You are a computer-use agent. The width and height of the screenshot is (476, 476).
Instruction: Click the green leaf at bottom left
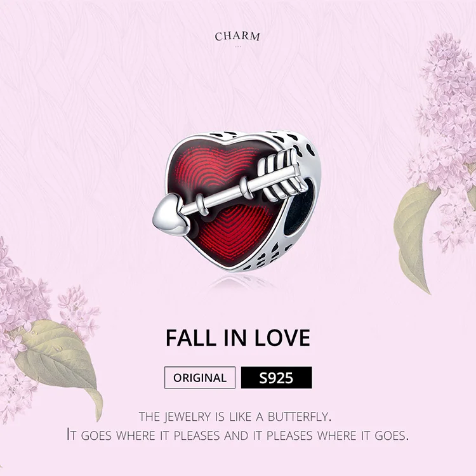click(59, 357)
